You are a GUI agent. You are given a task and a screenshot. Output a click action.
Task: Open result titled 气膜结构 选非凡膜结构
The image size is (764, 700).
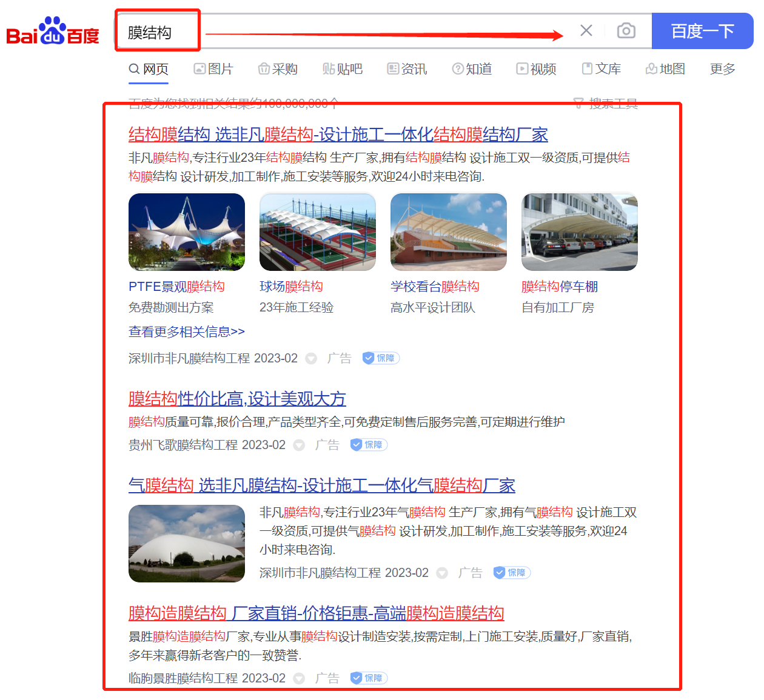pyautogui.click(x=322, y=485)
